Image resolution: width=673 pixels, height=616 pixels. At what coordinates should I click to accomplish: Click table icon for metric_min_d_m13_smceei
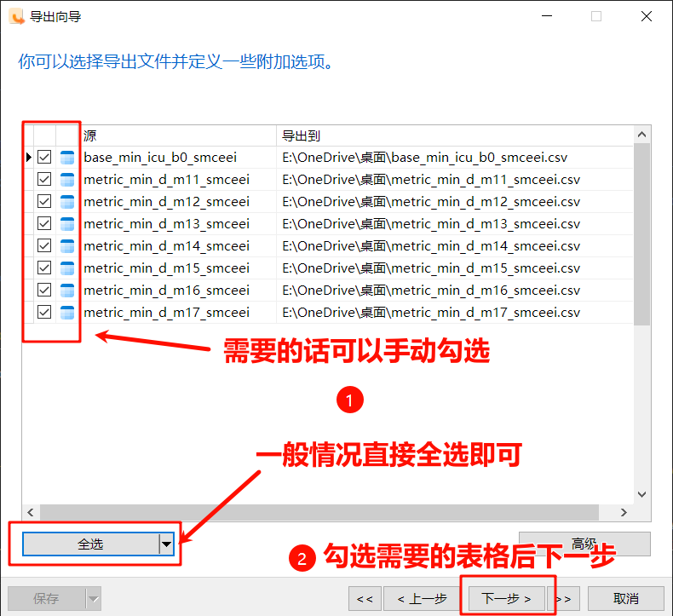67,224
